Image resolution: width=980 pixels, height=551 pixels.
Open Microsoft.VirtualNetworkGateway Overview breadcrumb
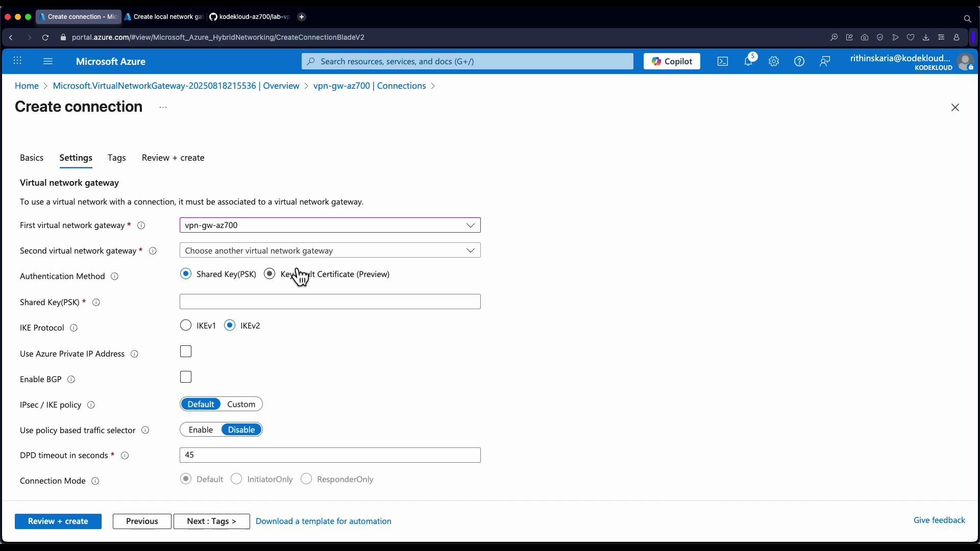coord(176,86)
